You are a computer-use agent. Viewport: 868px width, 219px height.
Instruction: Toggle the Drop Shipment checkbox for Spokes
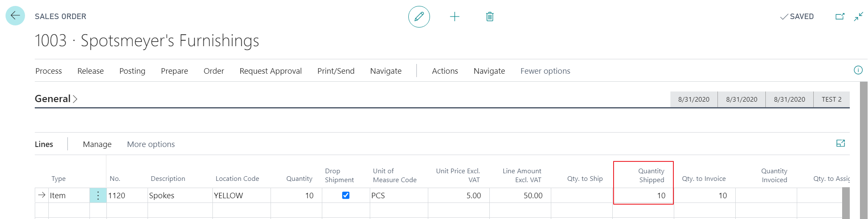(346, 195)
